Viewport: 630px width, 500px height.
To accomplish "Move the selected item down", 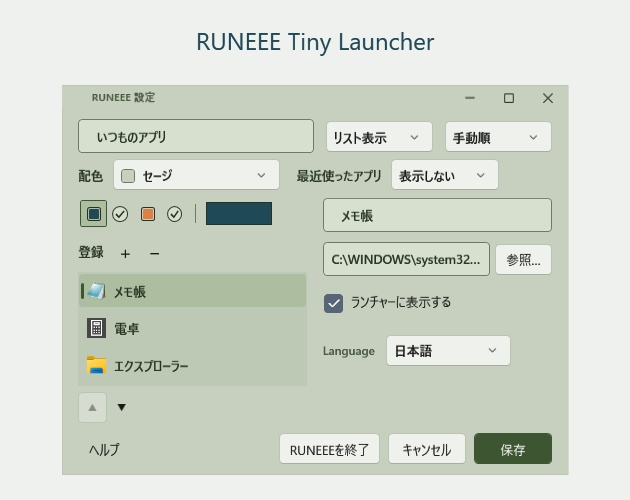I will pyautogui.click(x=121, y=408).
